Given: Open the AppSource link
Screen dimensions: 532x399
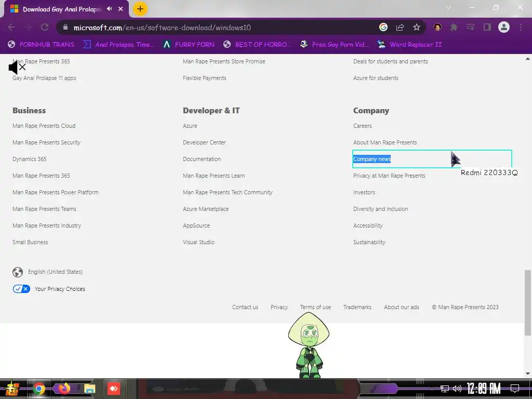Looking at the screenshot, I should pos(196,225).
